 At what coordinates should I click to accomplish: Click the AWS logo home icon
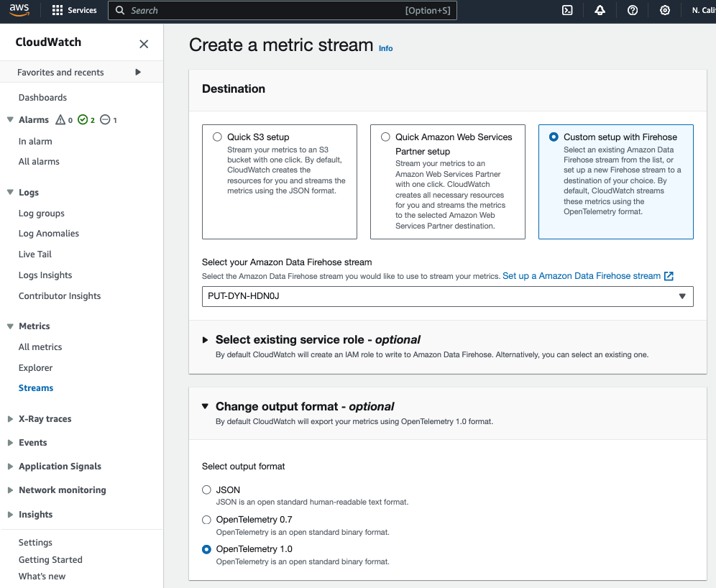point(19,10)
